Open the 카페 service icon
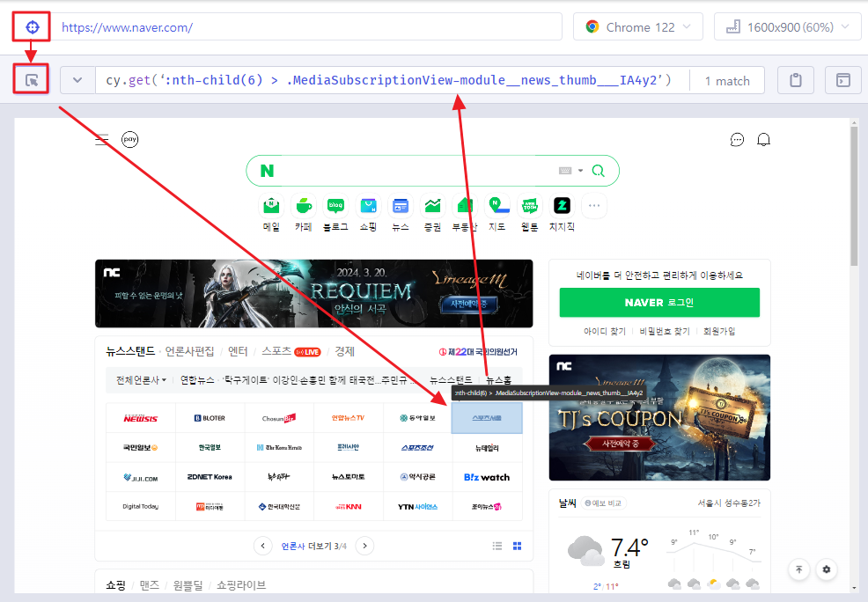 click(304, 206)
